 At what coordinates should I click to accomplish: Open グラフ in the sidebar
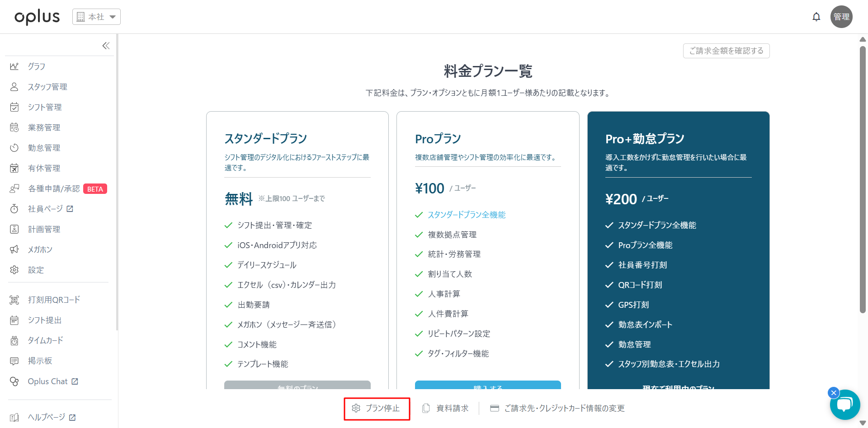tap(36, 66)
